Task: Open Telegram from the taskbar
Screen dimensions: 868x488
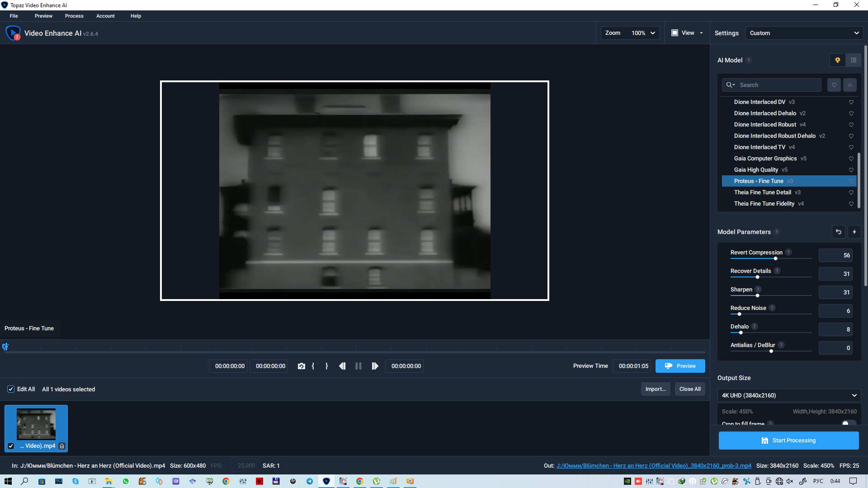Action: tap(310, 481)
